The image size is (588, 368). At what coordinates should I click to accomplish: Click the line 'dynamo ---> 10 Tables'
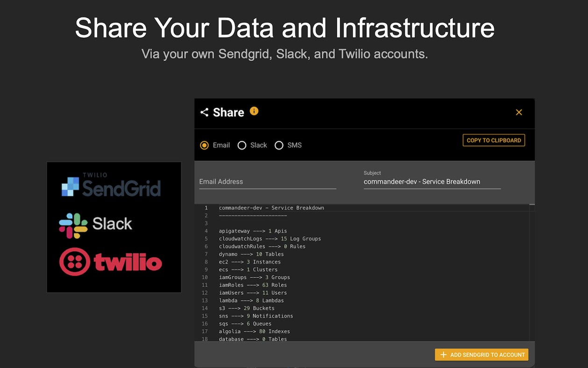(x=251, y=254)
